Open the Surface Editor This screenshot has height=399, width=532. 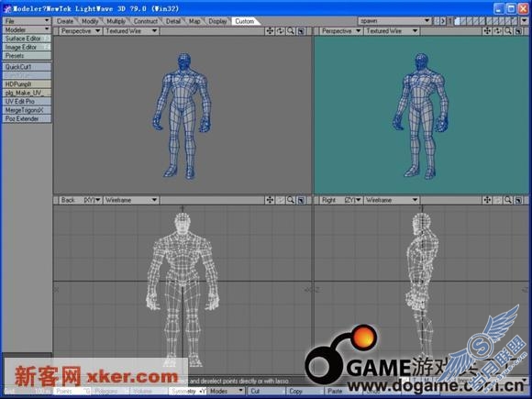point(27,39)
